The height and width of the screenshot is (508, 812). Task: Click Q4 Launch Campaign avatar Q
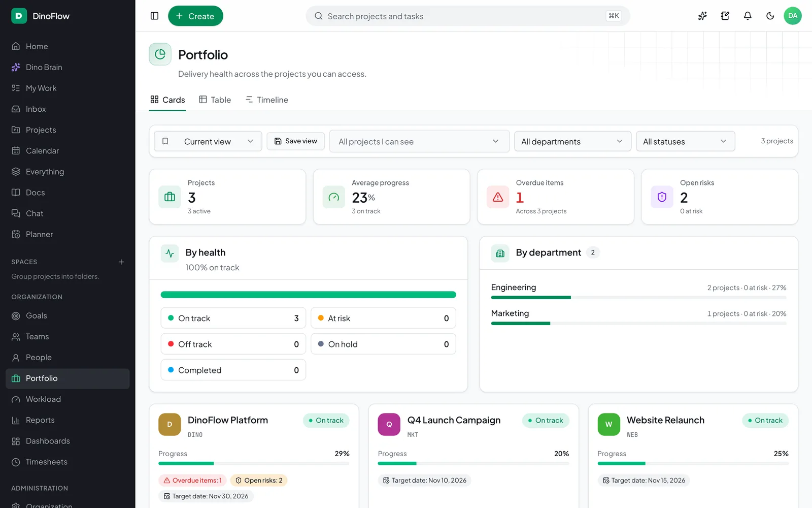point(389,425)
